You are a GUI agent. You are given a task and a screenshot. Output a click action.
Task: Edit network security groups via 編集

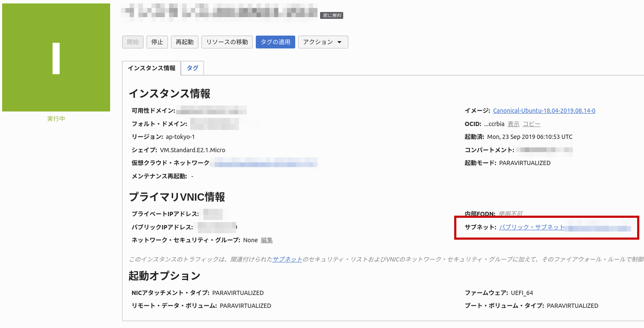[267, 240]
